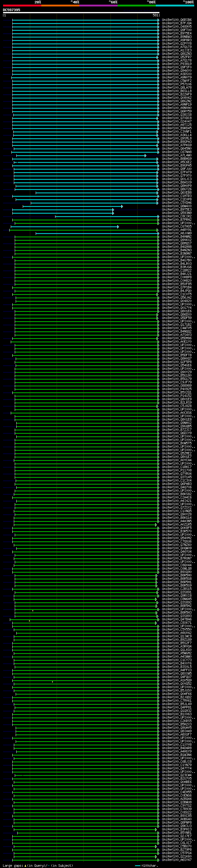Select hit label UniRef100_B9XC85
The width and height of the screenshot is (197, 868).
tap(177, 816)
